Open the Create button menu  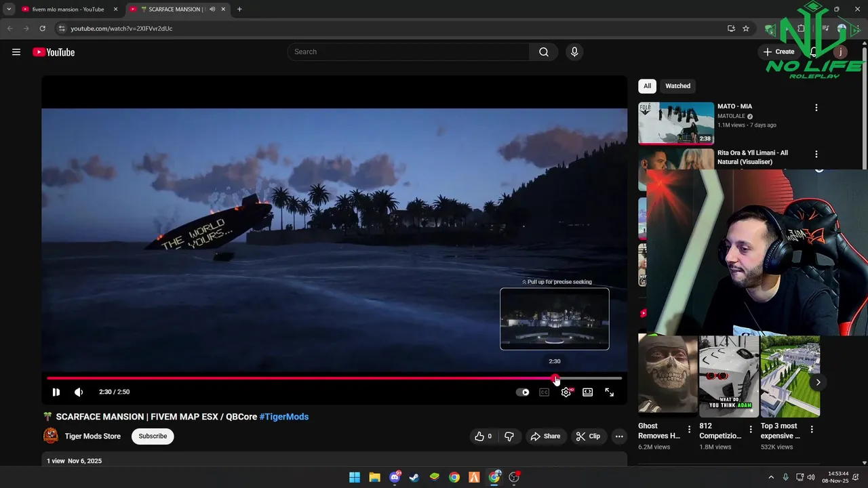click(x=778, y=52)
